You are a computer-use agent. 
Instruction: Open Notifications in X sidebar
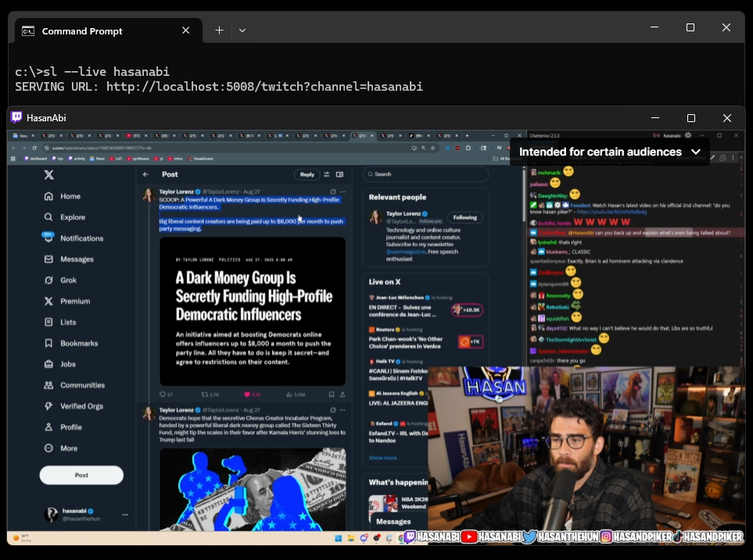(x=73, y=239)
